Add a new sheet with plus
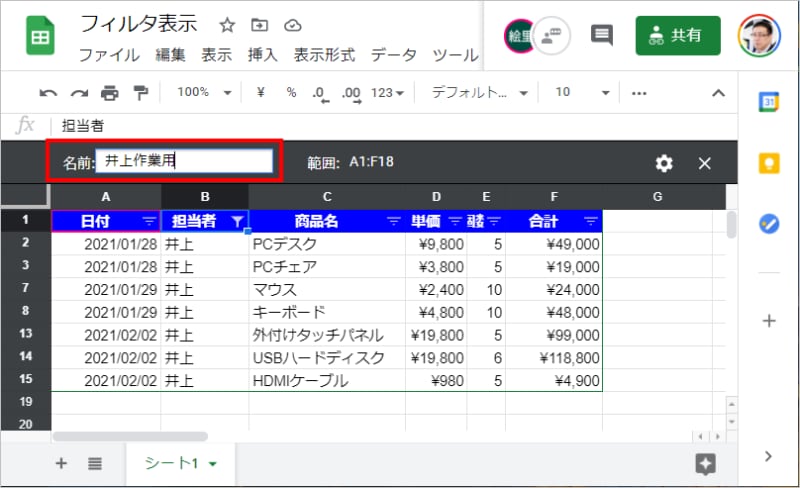800x488 pixels. pyautogui.click(x=61, y=463)
